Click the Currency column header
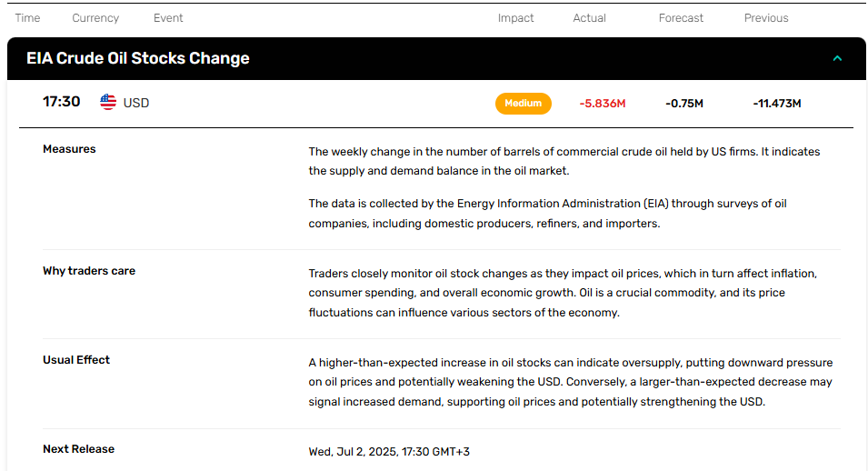The image size is (868, 471). pos(95,18)
